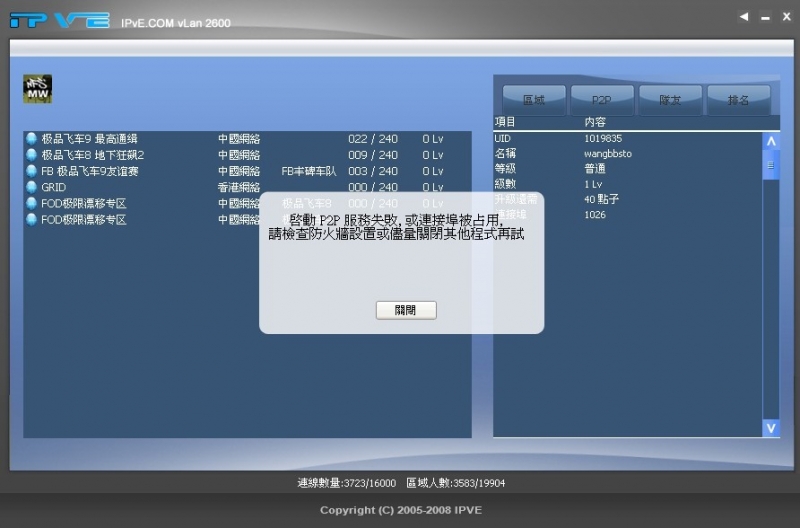This screenshot has width=800, height=528.
Task: Click globe icon of first FOD极限漂移专区 row
Action: (x=32, y=204)
